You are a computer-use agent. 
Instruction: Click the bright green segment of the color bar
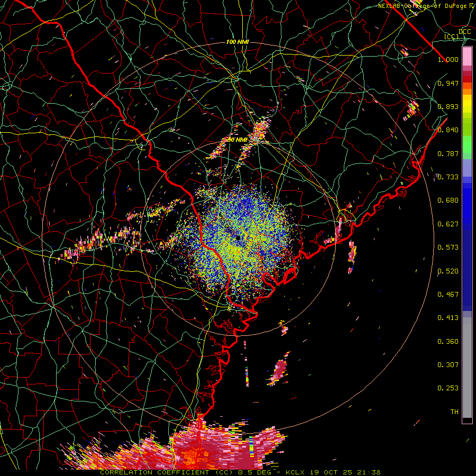point(467,144)
